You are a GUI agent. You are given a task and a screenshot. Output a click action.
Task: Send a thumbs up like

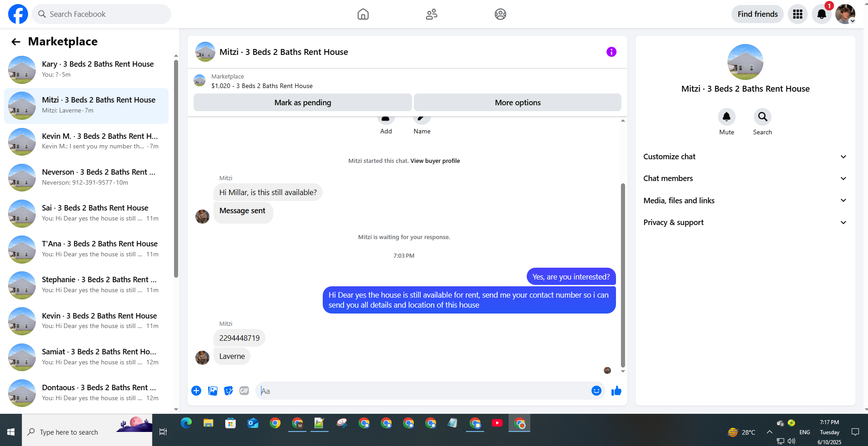point(616,391)
